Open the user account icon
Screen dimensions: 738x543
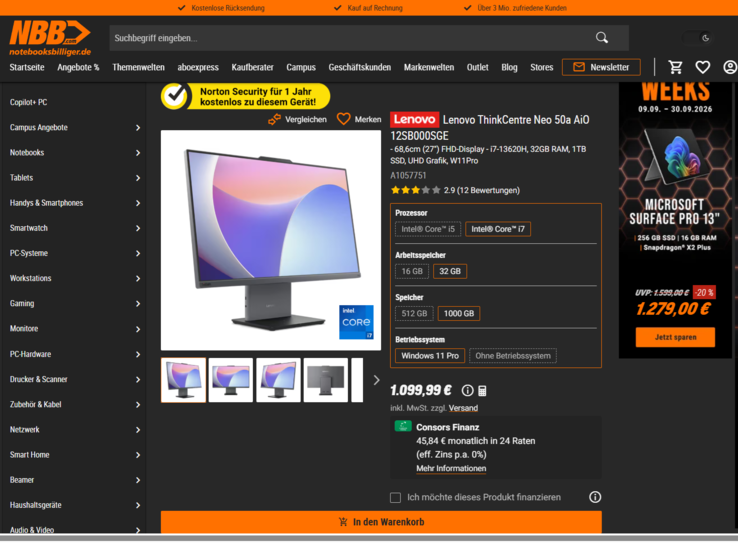click(730, 67)
